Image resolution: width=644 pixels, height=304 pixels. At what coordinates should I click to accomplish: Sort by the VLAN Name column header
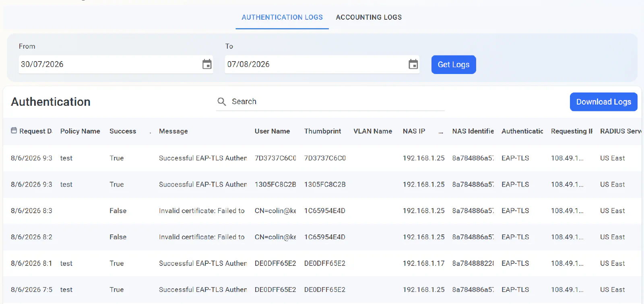point(373,131)
